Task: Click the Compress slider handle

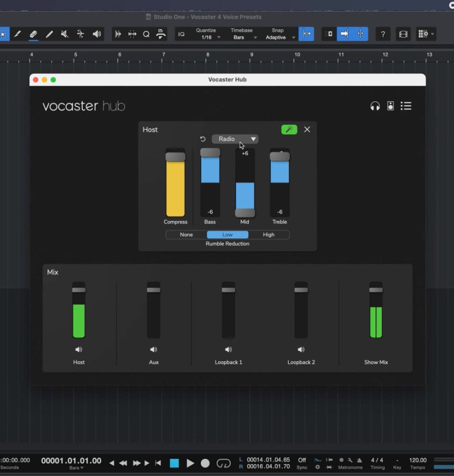Action: point(176,157)
